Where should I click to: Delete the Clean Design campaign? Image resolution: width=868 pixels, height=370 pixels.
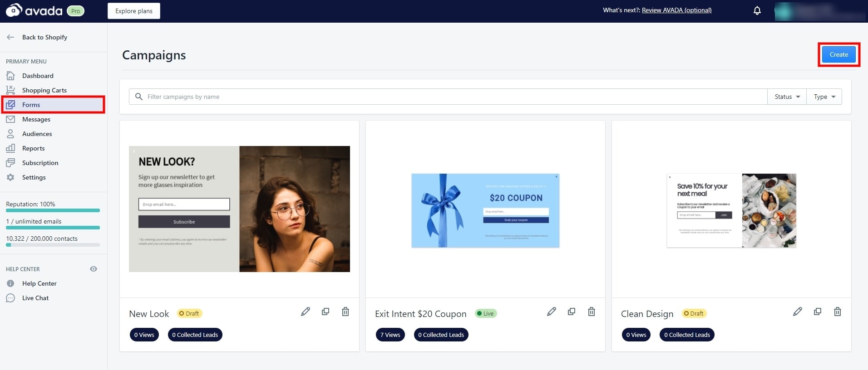[838, 312]
